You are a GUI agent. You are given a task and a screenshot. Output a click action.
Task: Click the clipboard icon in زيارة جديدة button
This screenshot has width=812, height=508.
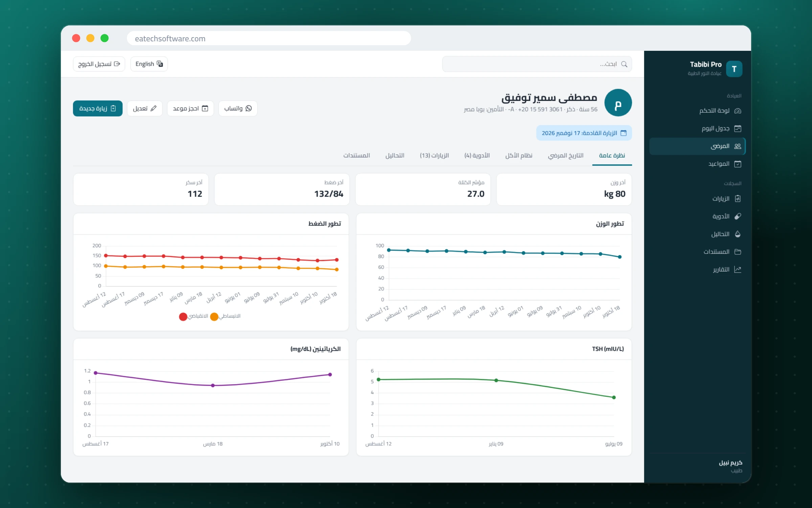pyautogui.click(x=113, y=108)
